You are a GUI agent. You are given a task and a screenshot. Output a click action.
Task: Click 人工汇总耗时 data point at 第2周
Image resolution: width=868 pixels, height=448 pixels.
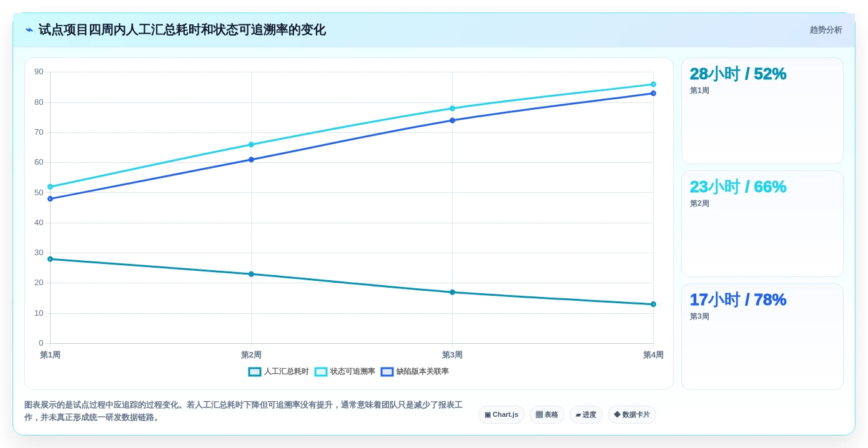[252, 274]
